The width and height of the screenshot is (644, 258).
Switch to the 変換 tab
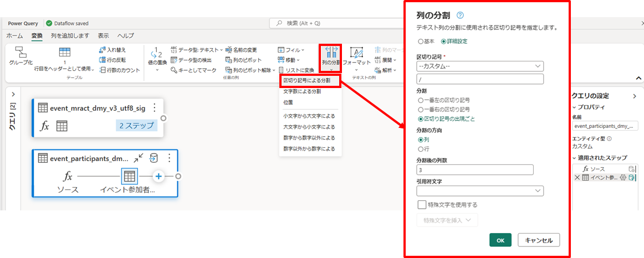[x=37, y=35]
